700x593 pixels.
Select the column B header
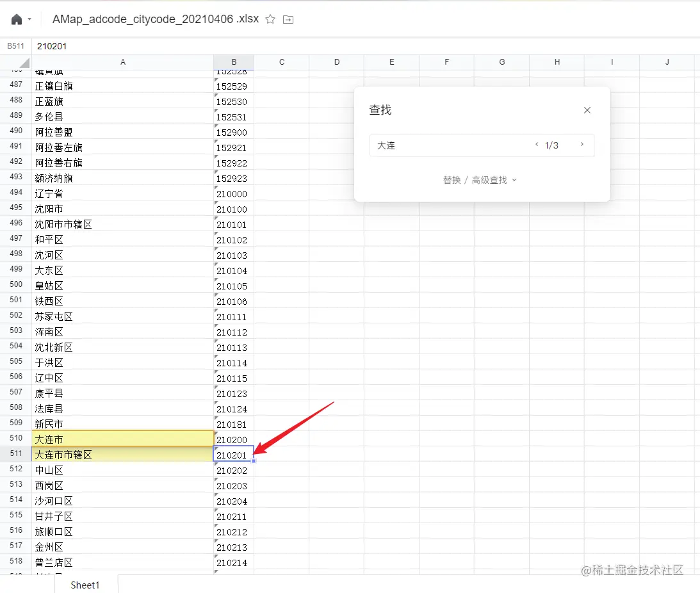(234, 62)
